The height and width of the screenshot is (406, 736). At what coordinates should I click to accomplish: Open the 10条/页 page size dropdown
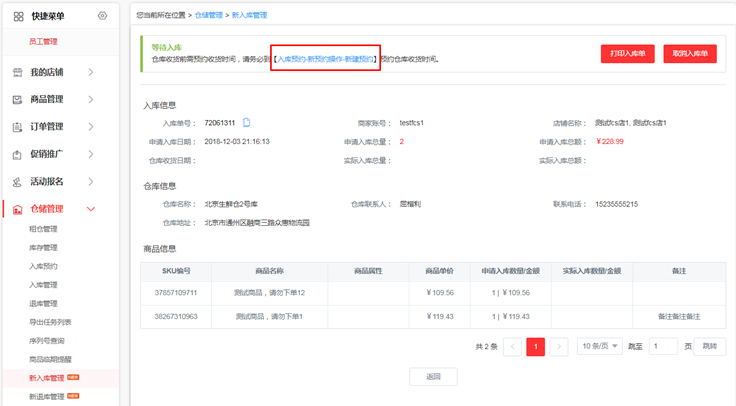coord(599,346)
